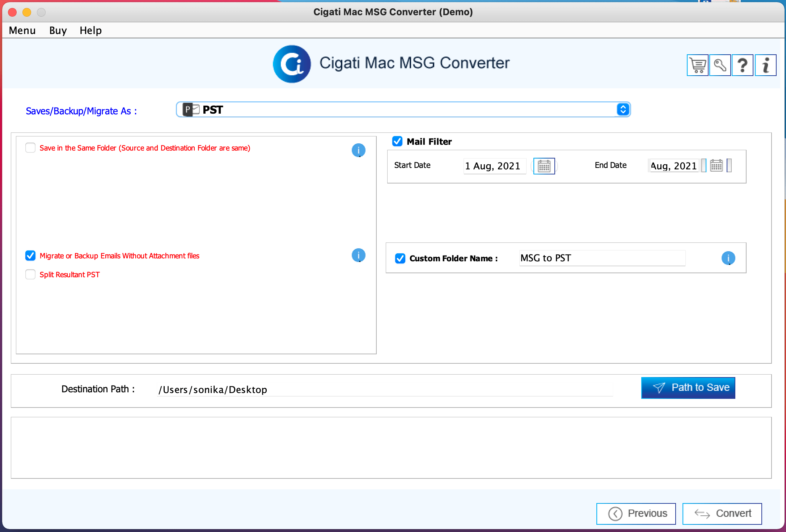The height and width of the screenshot is (532, 786).
Task: Close the window with the red button
Action: (x=12, y=12)
